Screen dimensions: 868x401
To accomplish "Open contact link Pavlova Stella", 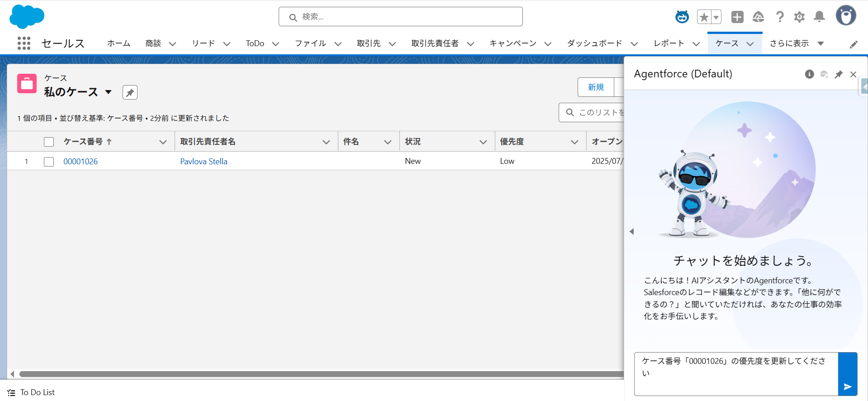I will point(204,162).
